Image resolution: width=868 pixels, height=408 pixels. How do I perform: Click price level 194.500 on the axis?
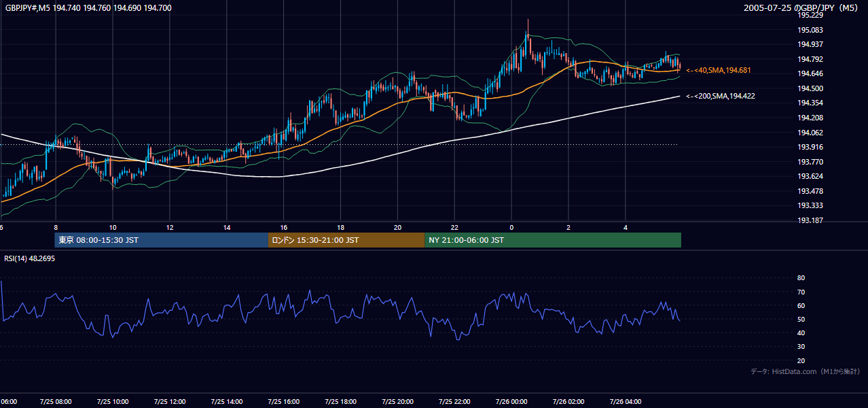pos(810,88)
